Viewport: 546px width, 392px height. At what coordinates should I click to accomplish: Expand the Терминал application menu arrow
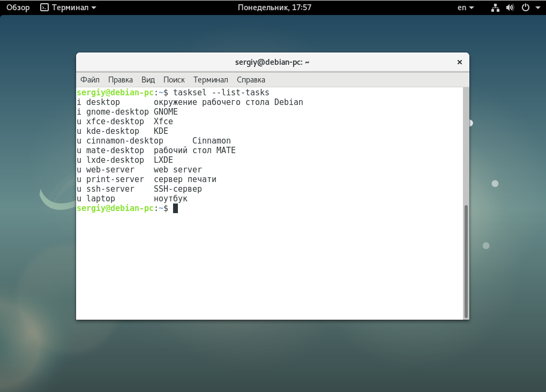pyautogui.click(x=94, y=8)
